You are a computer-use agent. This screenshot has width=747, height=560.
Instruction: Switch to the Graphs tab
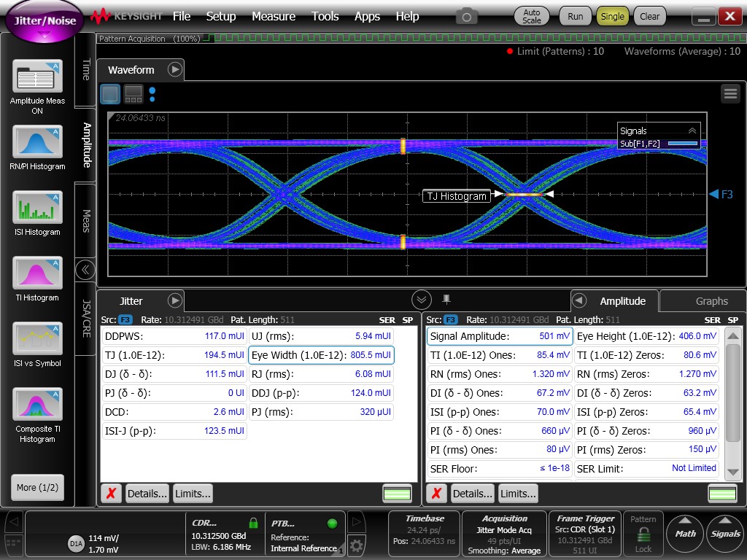click(711, 301)
